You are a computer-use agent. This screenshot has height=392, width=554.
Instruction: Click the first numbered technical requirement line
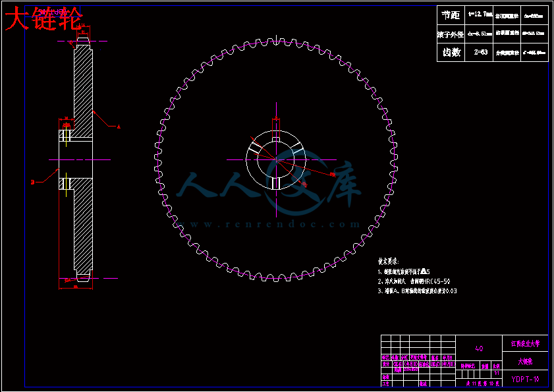[x=404, y=271]
